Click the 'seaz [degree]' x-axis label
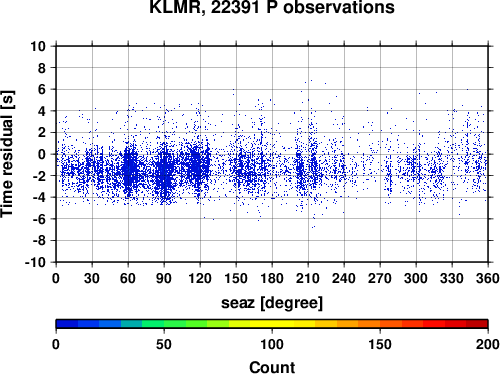The width and height of the screenshot is (500, 374). 272,303
